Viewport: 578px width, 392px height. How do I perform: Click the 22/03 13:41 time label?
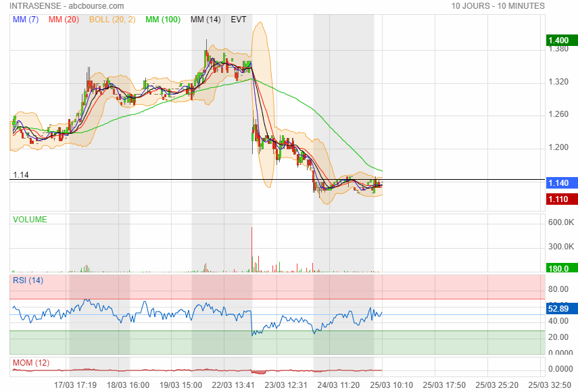(x=233, y=385)
